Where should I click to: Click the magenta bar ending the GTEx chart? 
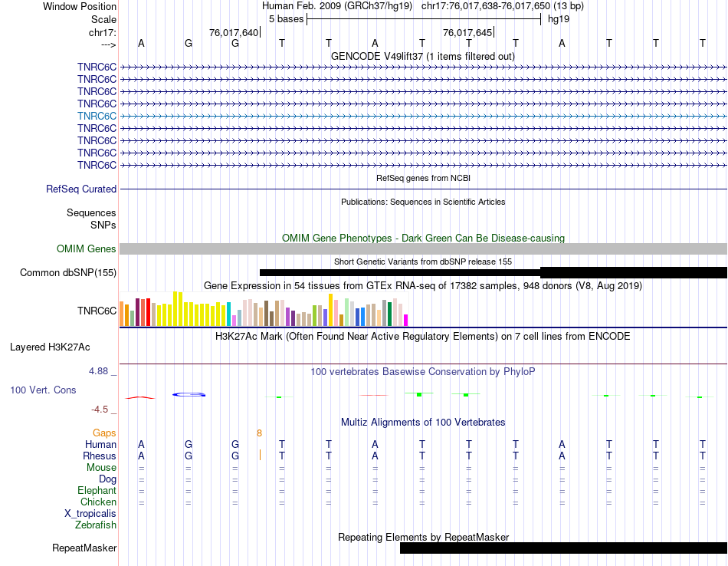(406, 320)
